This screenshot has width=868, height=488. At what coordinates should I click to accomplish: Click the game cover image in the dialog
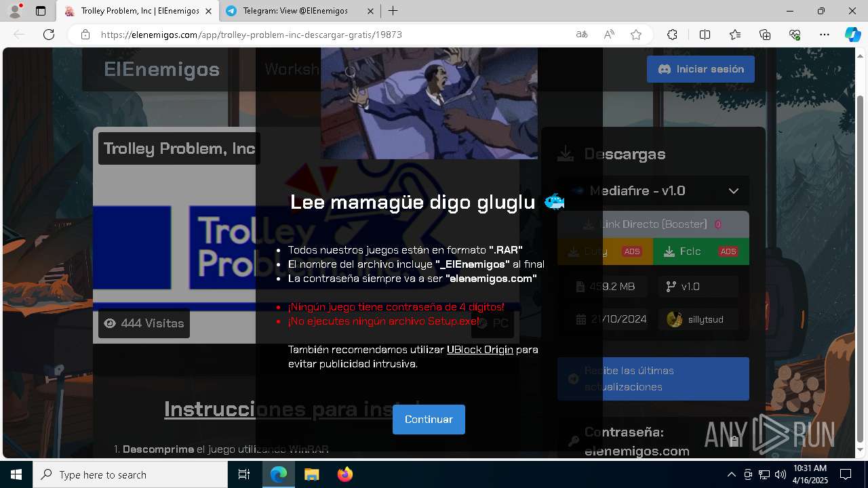click(x=429, y=103)
